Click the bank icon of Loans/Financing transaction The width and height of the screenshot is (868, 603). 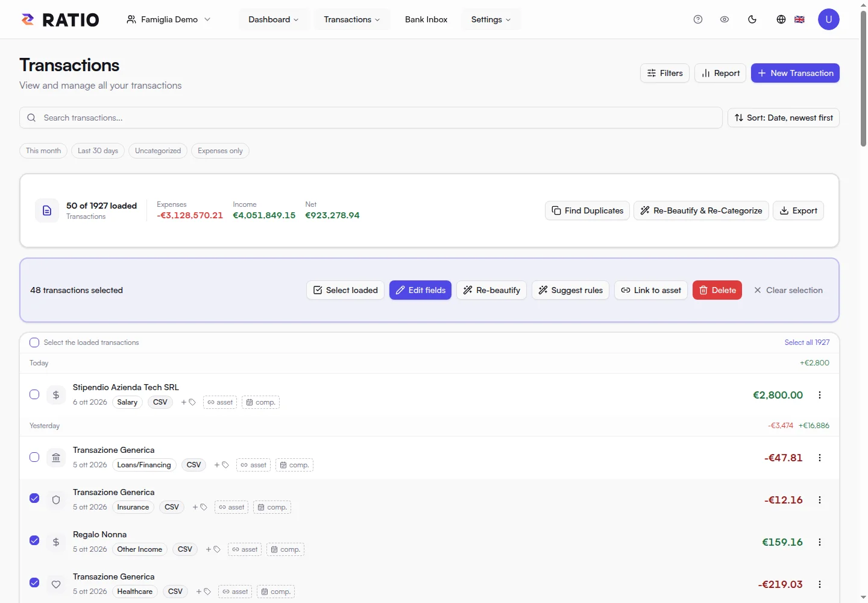(56, 458)
